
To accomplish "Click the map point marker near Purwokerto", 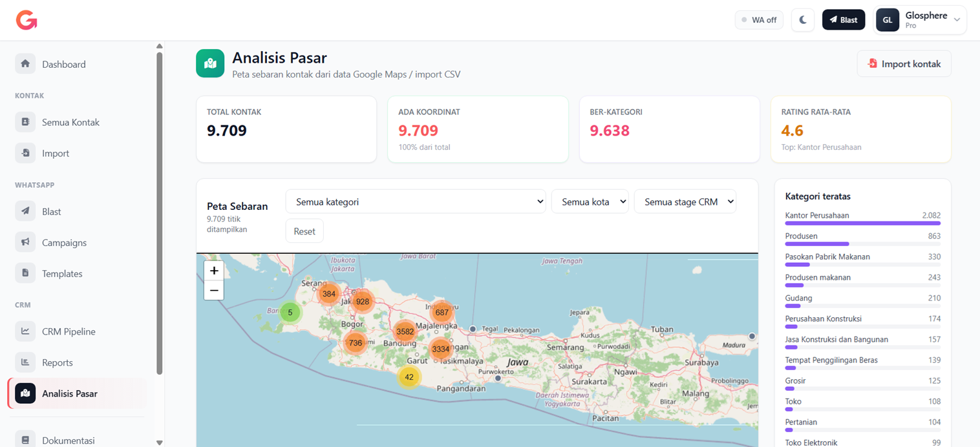I will pyautogui.click(x=498, y=379).
